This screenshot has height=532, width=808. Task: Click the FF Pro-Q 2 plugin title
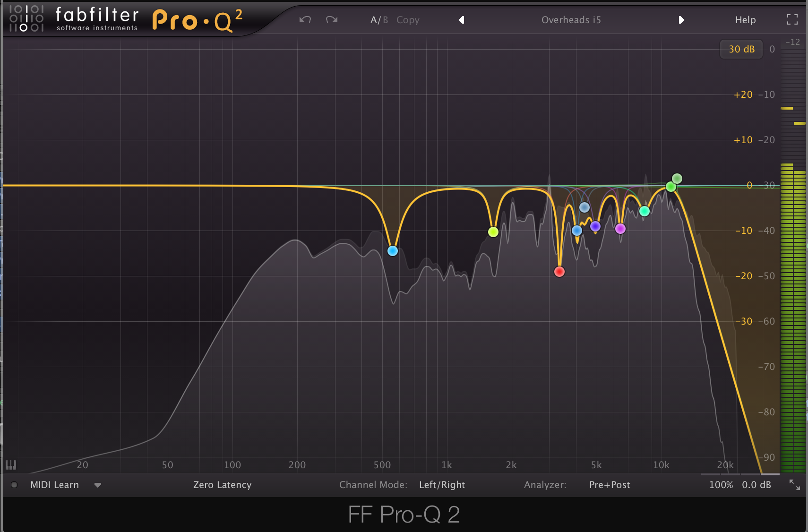404,515
